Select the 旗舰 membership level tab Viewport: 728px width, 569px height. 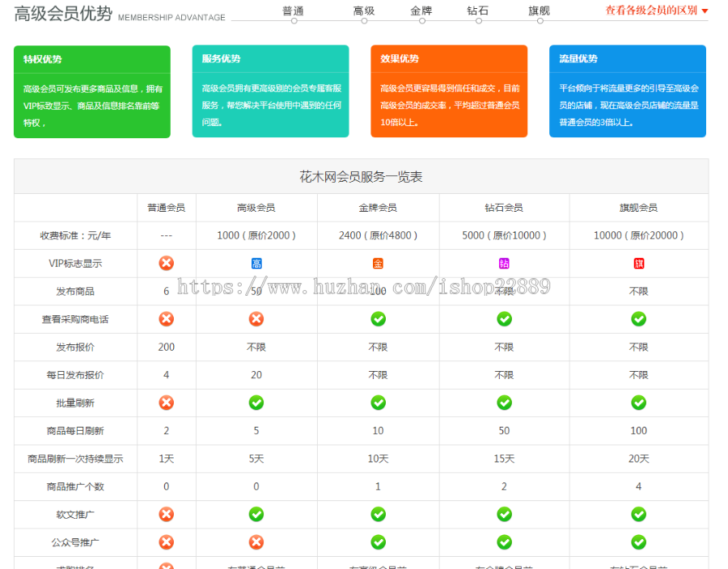click(539, 11)
